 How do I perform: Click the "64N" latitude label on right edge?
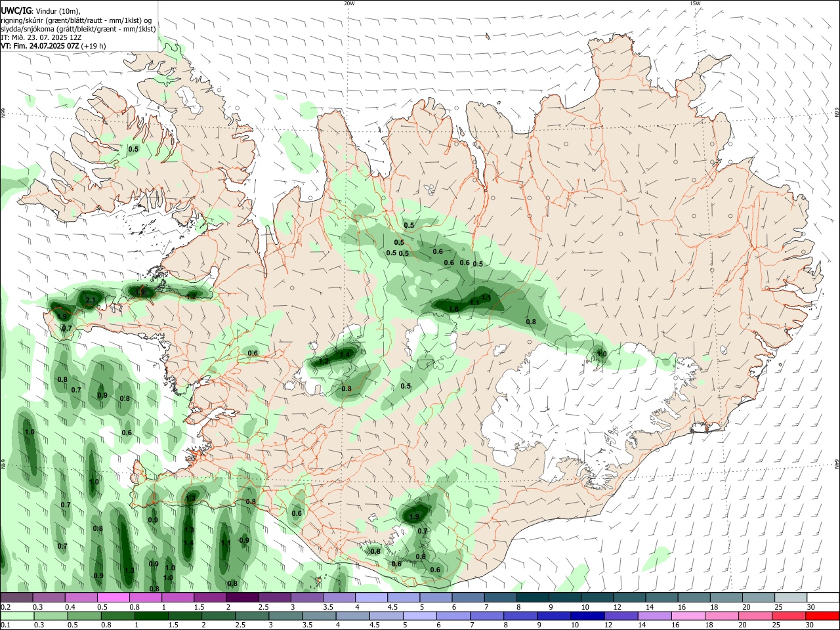click(837, 464)
